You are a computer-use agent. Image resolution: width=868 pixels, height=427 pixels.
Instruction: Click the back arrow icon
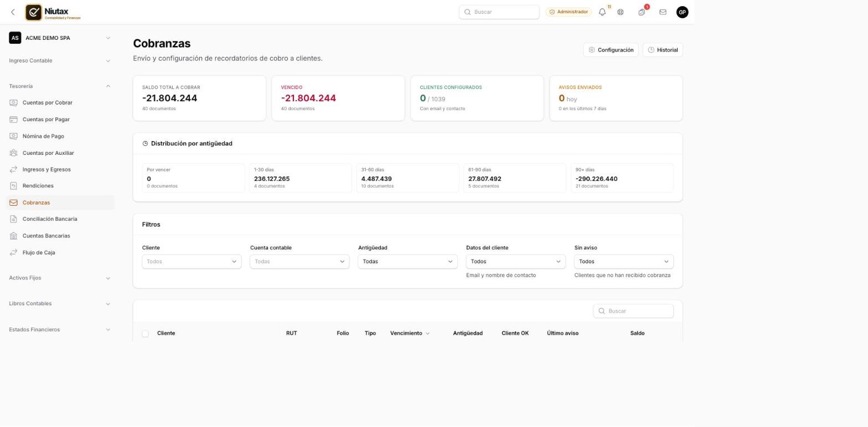[x=13, y=12]
